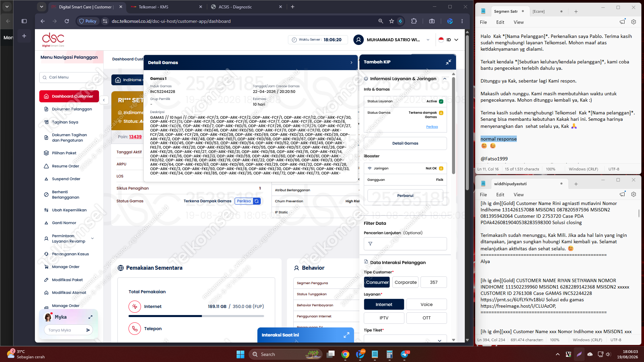The height and width of the screenshot is (362, 644).
Task: Open Edit menu in Segmen Satr notepad
Action: click(x=500, y=22)
